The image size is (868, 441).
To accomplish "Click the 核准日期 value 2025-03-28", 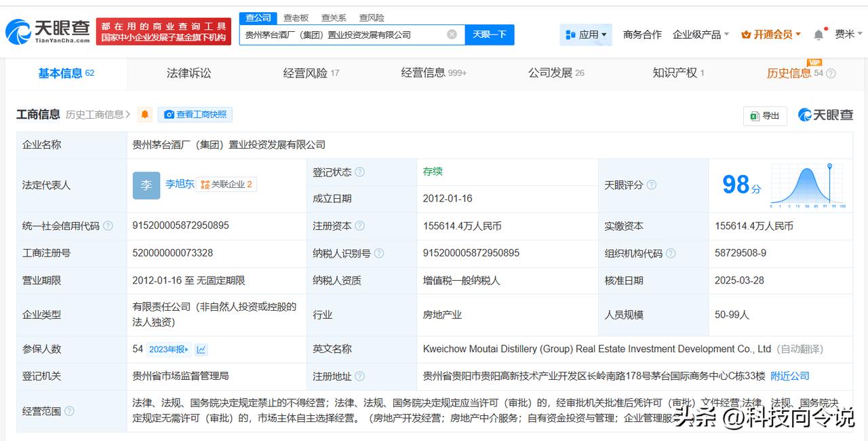I will coord(740,280).
